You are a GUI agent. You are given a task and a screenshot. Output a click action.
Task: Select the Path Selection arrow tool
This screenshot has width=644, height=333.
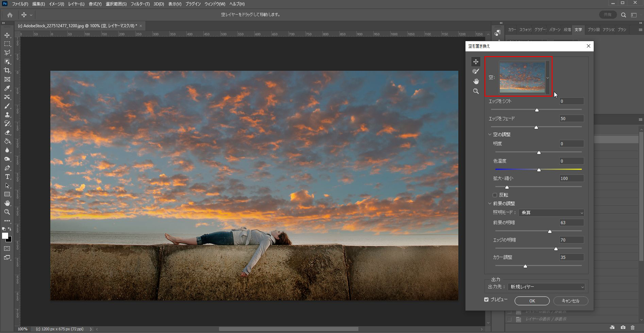7,186
